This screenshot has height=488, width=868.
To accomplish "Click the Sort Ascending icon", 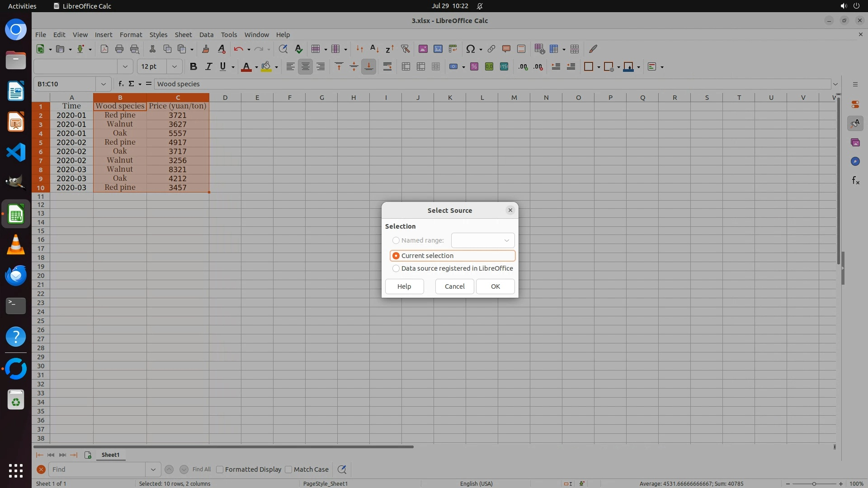I will click(x=374, y=49).
